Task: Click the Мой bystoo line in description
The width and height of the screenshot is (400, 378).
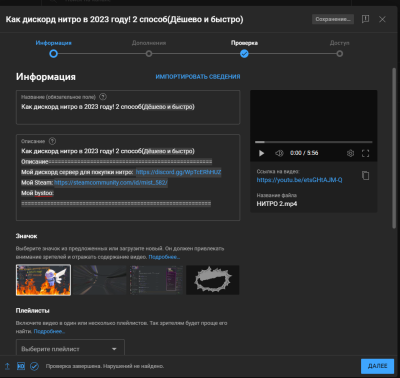Action: (37, 193)
